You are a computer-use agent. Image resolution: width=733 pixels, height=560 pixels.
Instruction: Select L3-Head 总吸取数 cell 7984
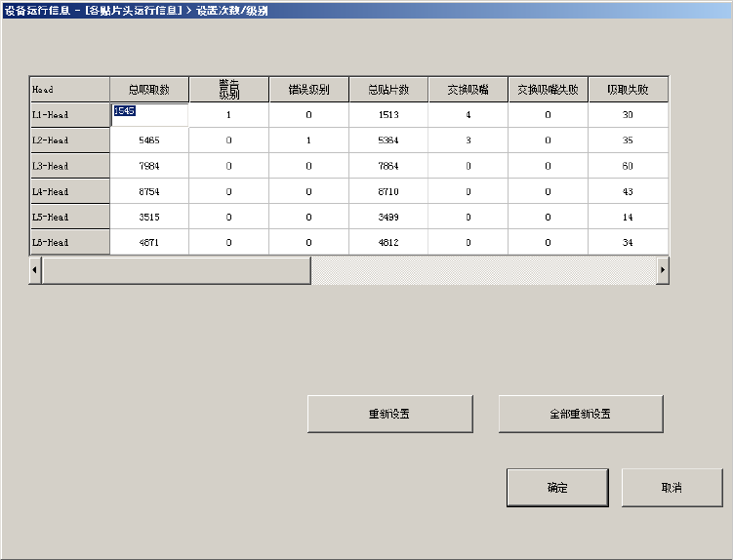(x=149, y=166)
